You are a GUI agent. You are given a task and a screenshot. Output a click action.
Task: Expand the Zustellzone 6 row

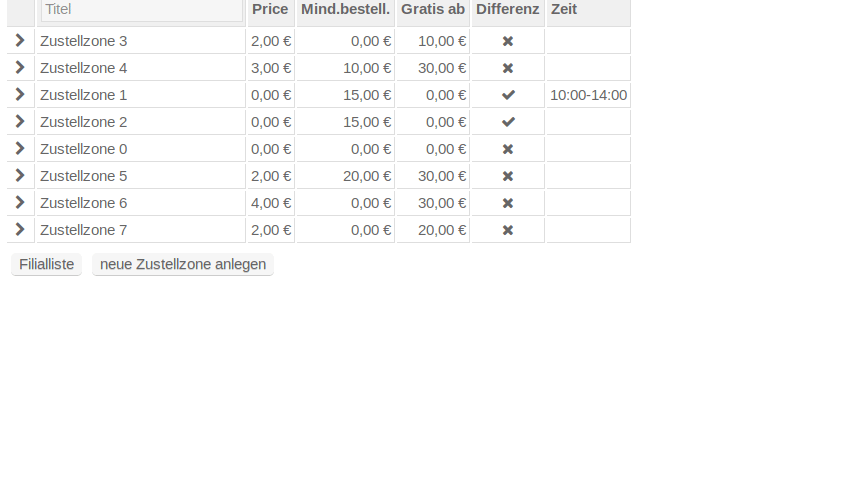[x=20, y=203]
